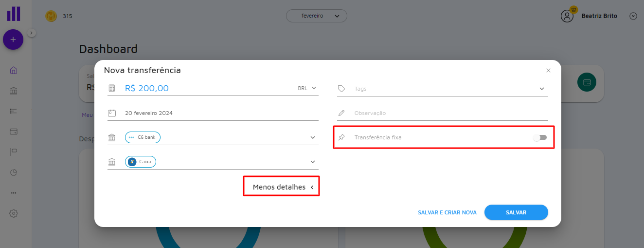Open the Beatriz Brito account menu arrow
Image resolution: width=644 pixels, height=248 pixels.
(x=633, y=16)
